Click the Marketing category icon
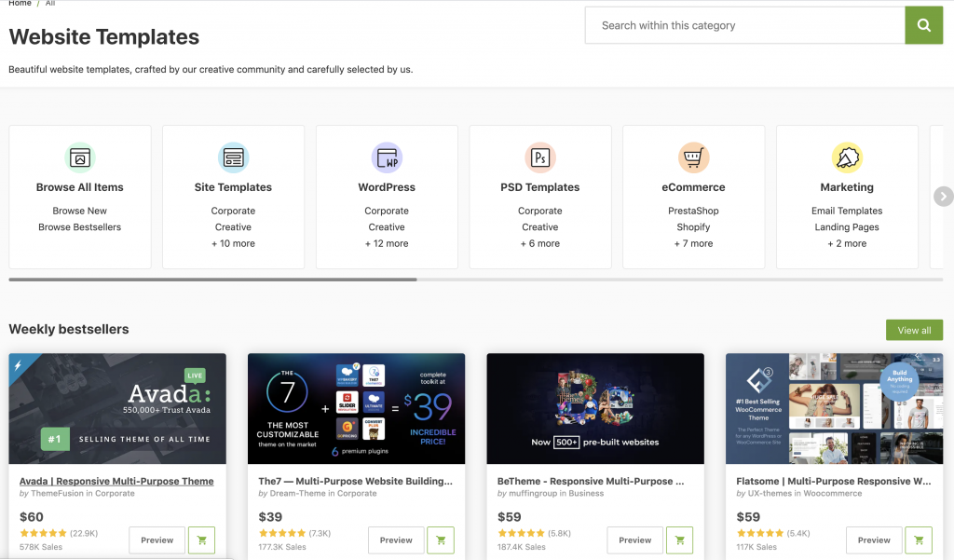The width and height of the screenshot is (954, 560). point(847,157)
